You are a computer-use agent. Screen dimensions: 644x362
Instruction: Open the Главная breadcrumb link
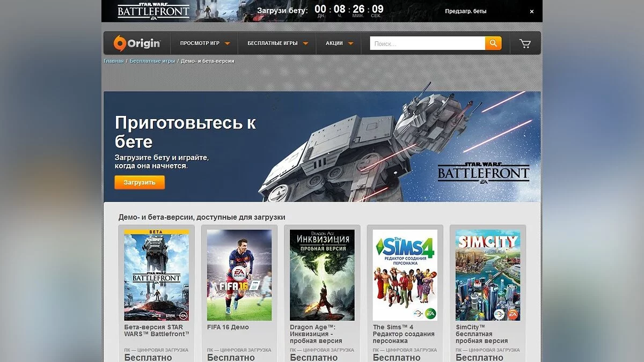pyautogui.click(x=113, y=61)
